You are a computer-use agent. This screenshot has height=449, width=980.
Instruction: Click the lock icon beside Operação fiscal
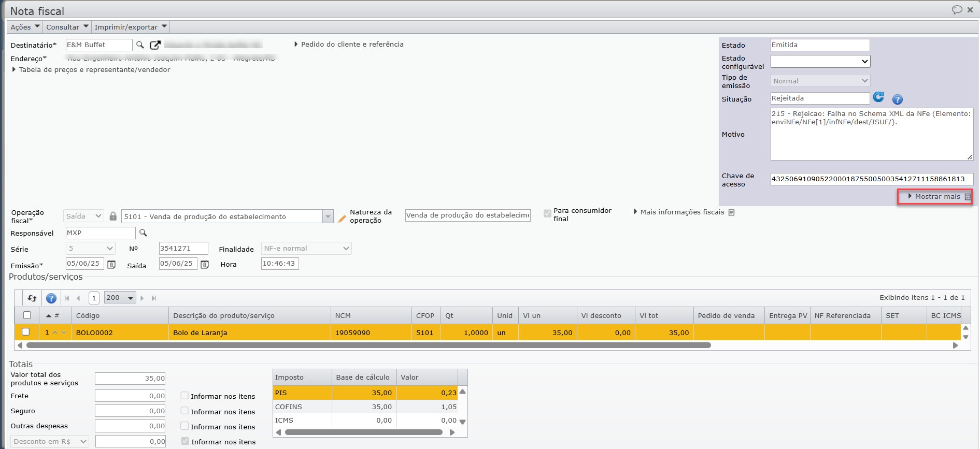(113, 216)
